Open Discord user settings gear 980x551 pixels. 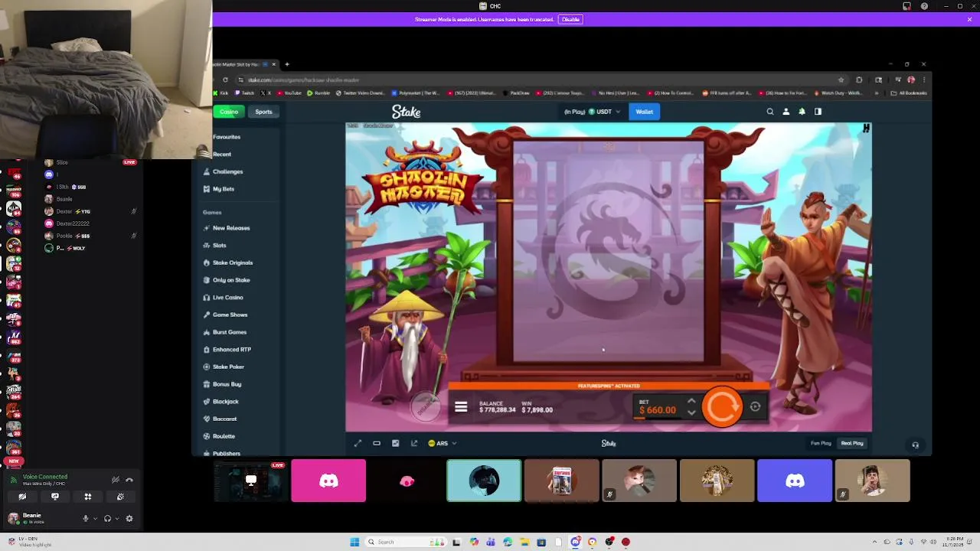(129, 518)
